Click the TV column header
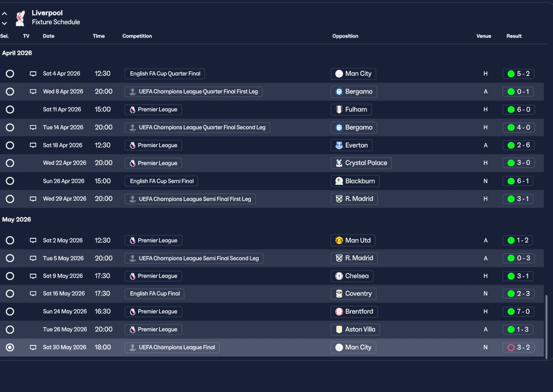553x392 pixels. tap(26, 36)
